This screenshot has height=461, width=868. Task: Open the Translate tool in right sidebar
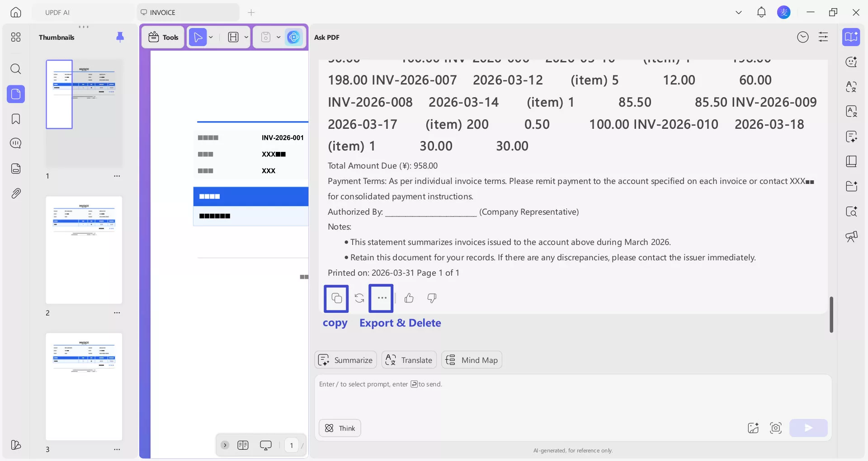pyautogui.click(x=851, y=87)
